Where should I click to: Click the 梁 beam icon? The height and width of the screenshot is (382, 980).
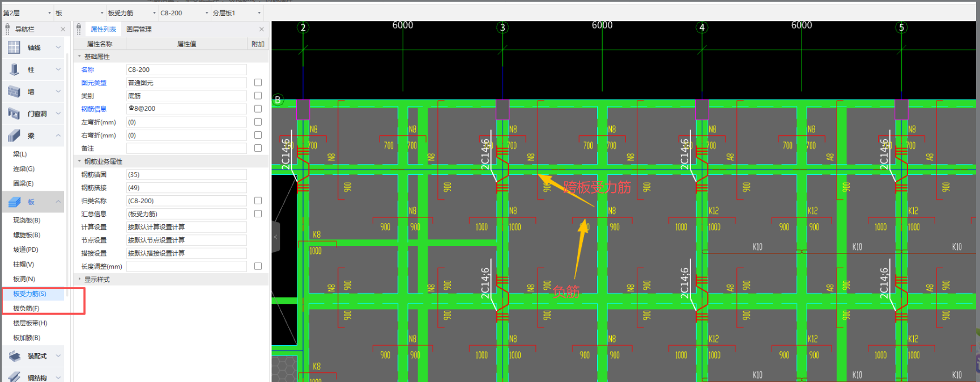tap(14, 136)
